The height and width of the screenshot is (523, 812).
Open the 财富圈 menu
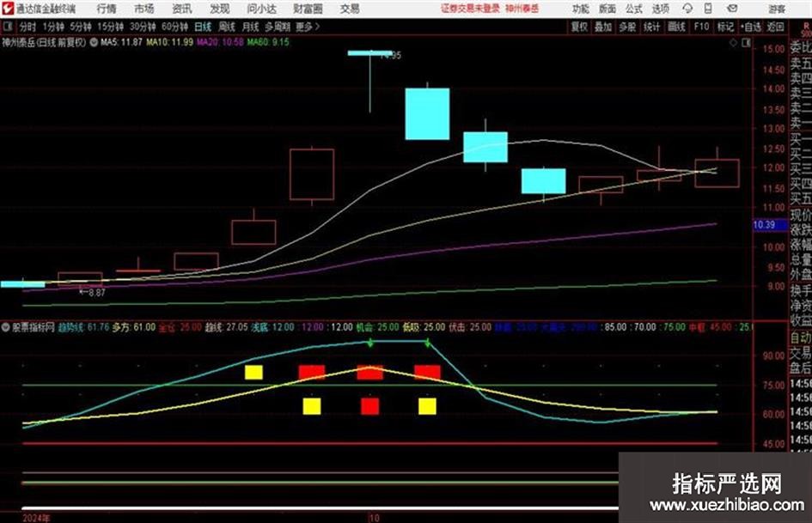point(308,9)
